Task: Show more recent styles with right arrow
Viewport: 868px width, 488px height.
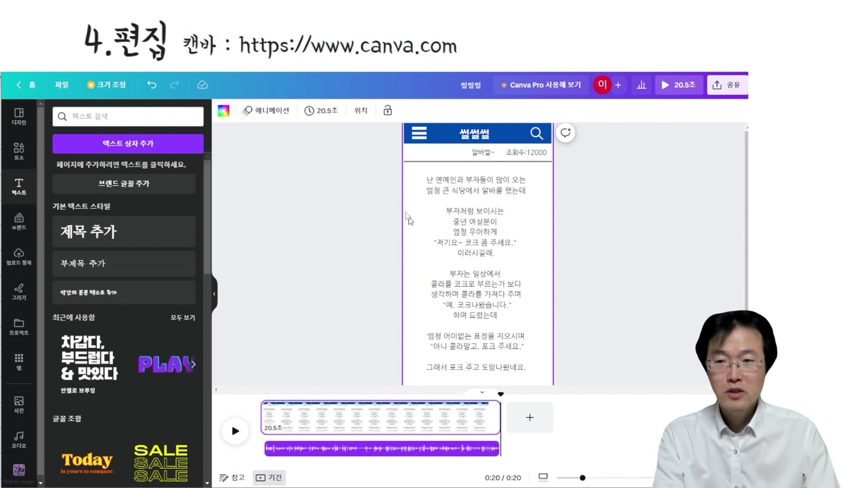Action: (192, 364)
